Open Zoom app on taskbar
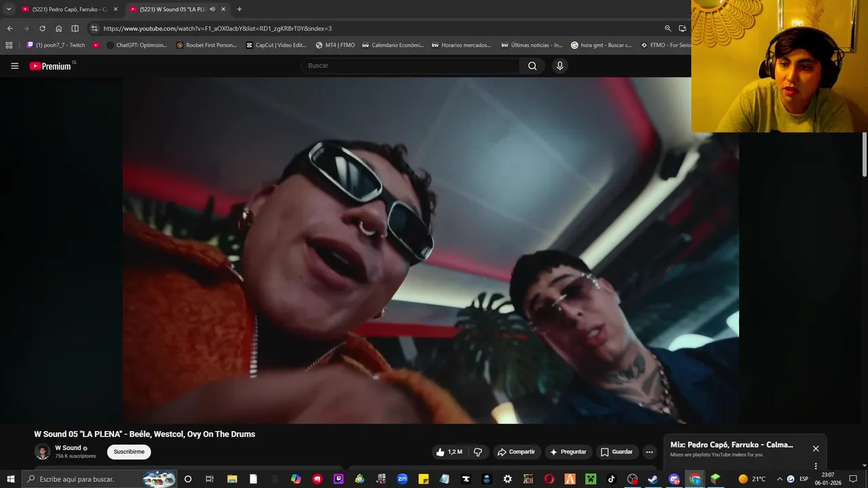868x488 pixels. coord(402,479)
